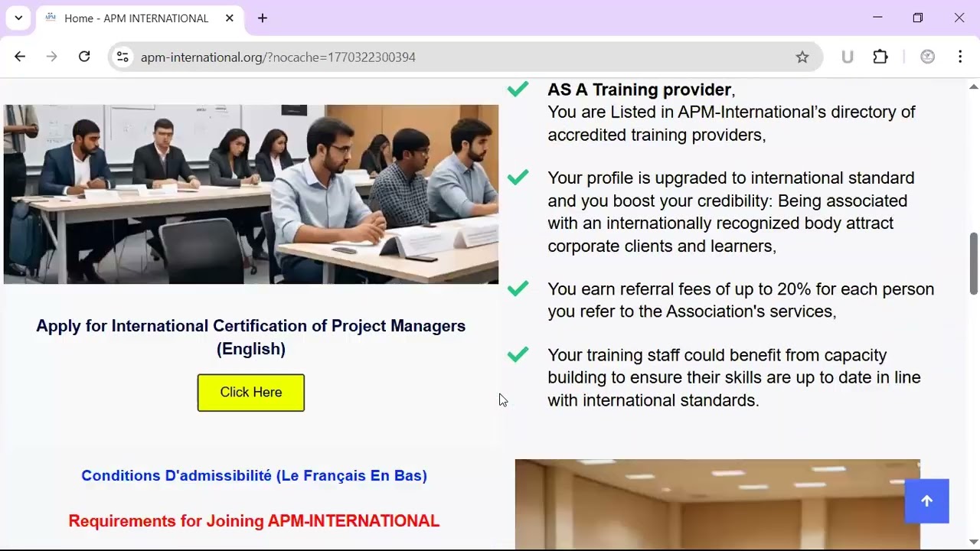Click the page scrollbar thumb
Viewport: 980px width, 551px height.
pos(974,263)
